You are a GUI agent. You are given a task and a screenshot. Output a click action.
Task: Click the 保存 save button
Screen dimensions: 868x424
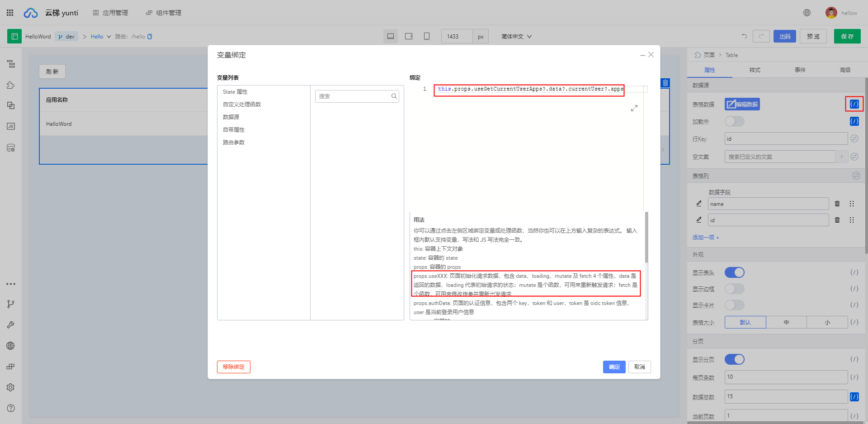[847, 36]
